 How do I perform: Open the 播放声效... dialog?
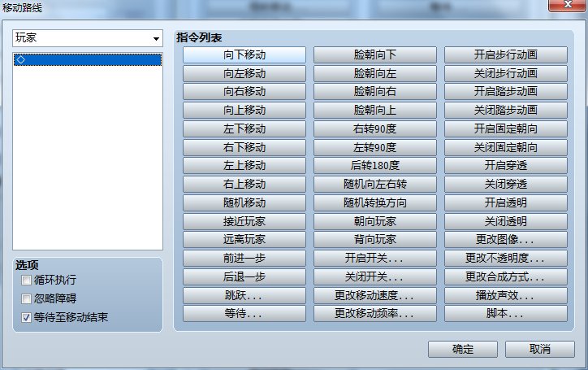[506, 295]
